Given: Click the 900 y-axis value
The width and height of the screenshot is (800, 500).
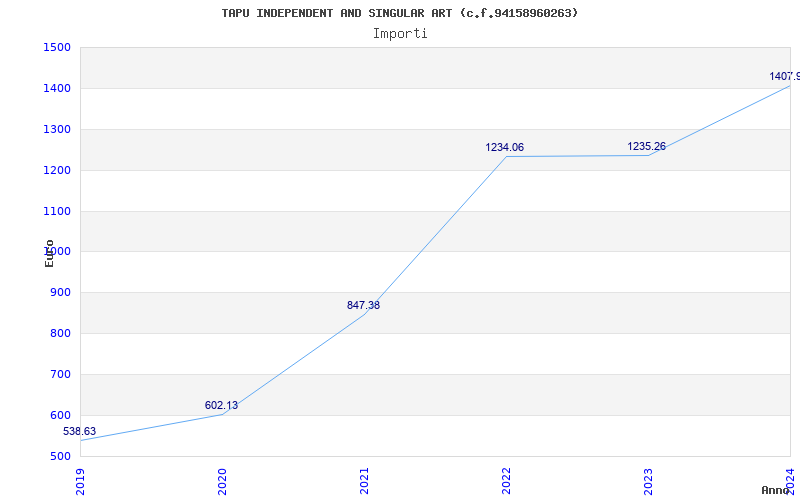Looking at the screenshot, I should (60, 292).
